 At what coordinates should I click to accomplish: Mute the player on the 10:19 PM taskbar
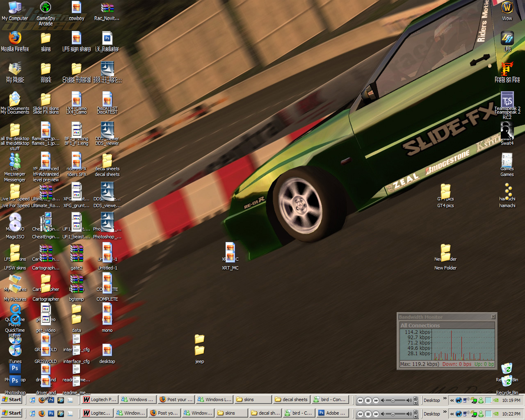tap(383, 400)
